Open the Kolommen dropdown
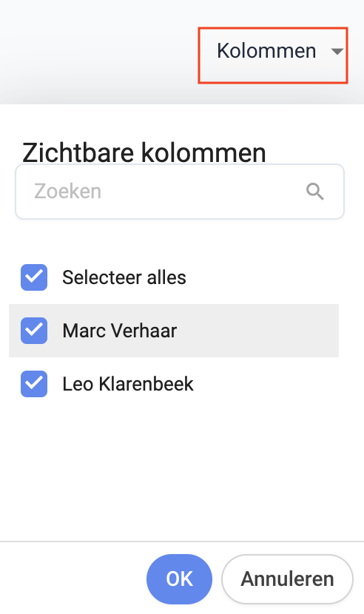Viewport: 364px width, 614px height. coord(273,55)
